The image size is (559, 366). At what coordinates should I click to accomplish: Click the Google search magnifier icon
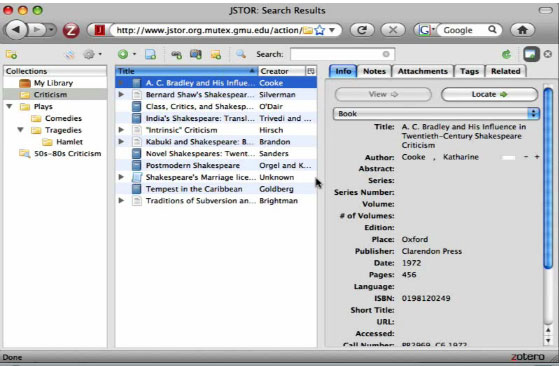click(x=492, y=30)
